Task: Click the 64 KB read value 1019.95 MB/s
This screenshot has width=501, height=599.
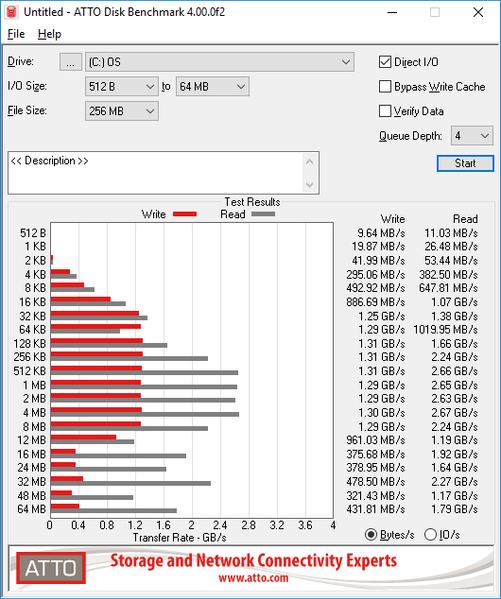Action: tap(446, 330)
